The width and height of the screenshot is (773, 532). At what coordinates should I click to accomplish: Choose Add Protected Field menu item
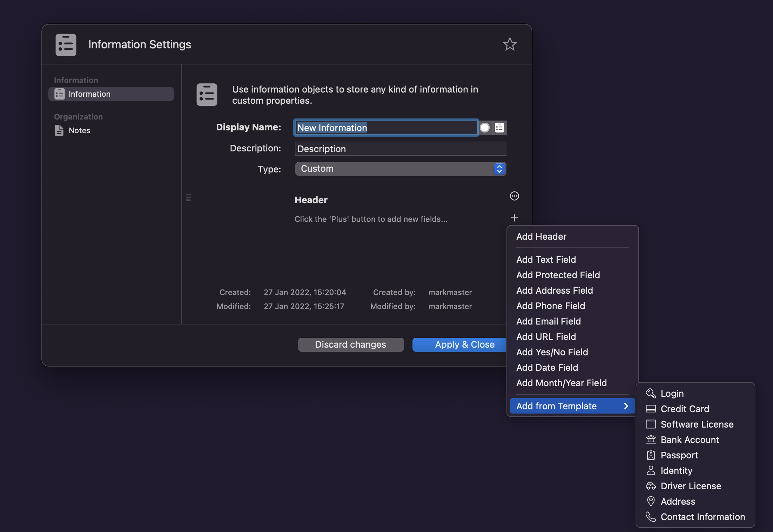558,275
